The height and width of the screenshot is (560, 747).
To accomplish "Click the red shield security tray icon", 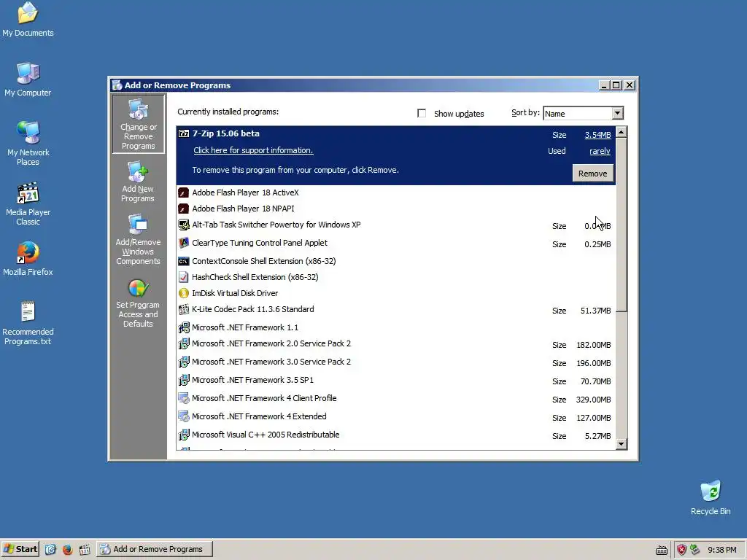I will [681, 550].
